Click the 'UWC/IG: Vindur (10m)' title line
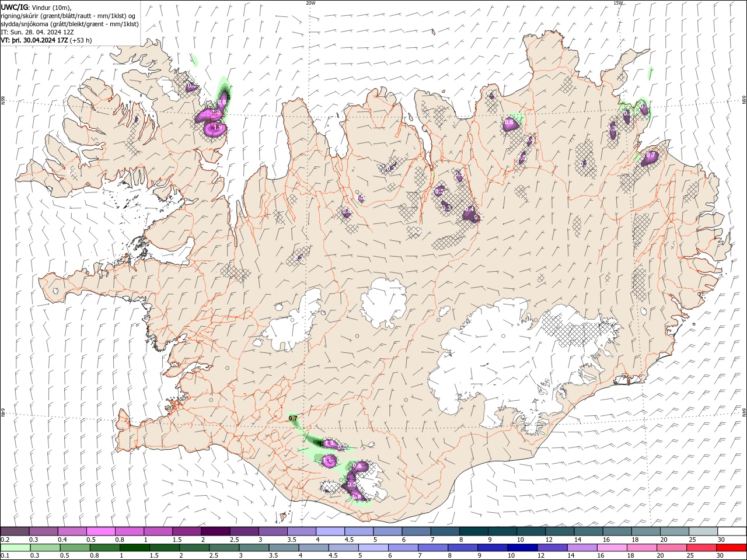The height and width of the screenshot is (560, 747). (x=36, y=7)
